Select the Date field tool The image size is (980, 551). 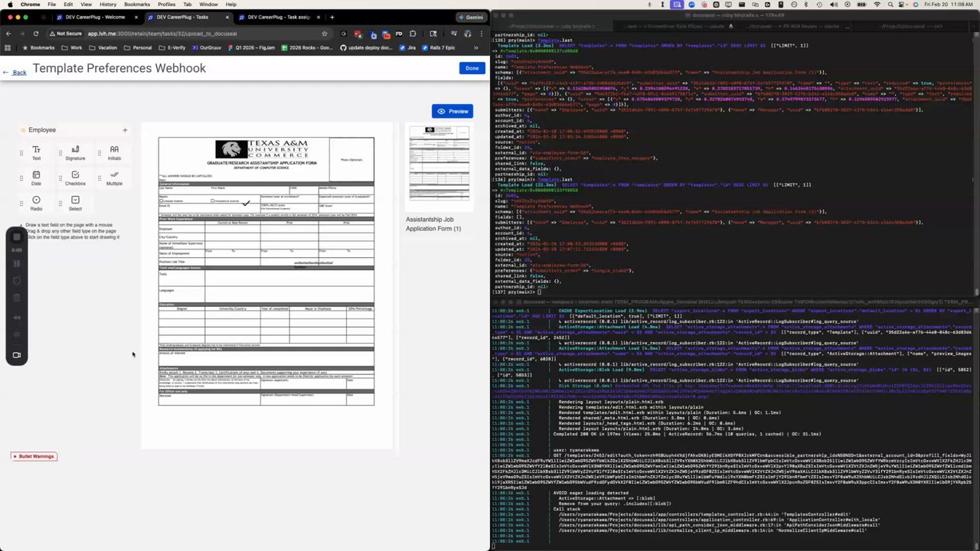pyautogui.click(x=36, y=178)
